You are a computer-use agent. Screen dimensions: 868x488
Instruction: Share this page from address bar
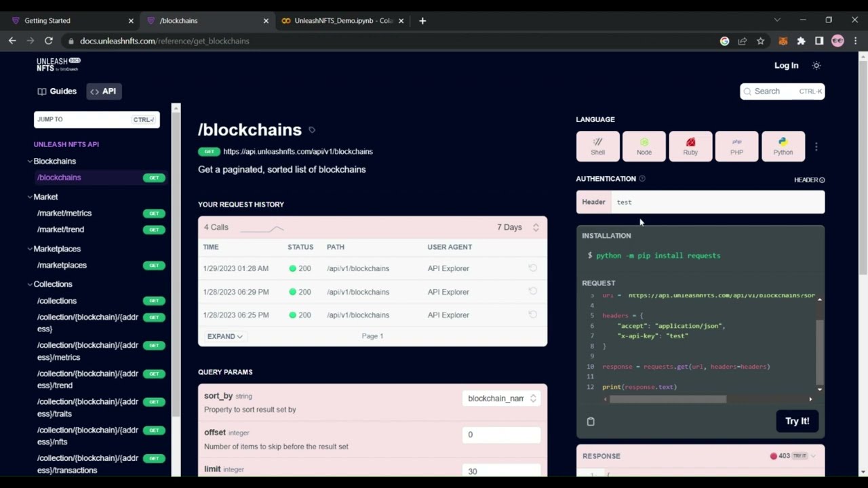click(743, 41)
